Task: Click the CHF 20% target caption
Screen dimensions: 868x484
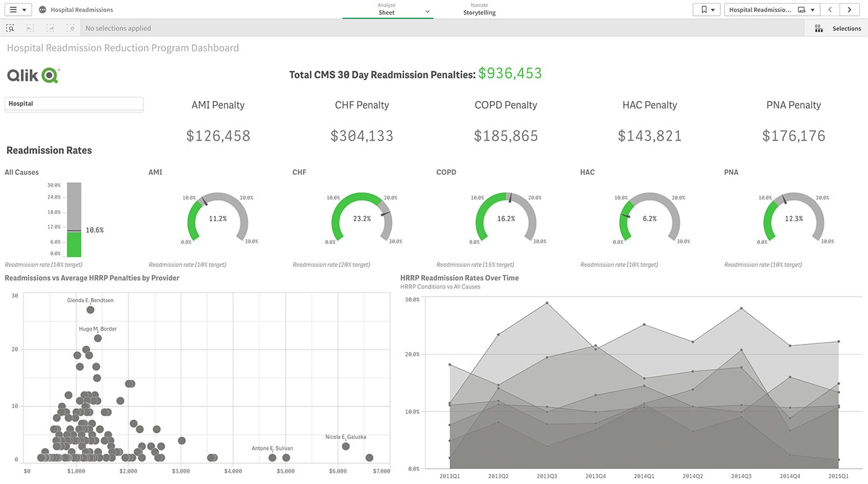Action: point(331,265)
